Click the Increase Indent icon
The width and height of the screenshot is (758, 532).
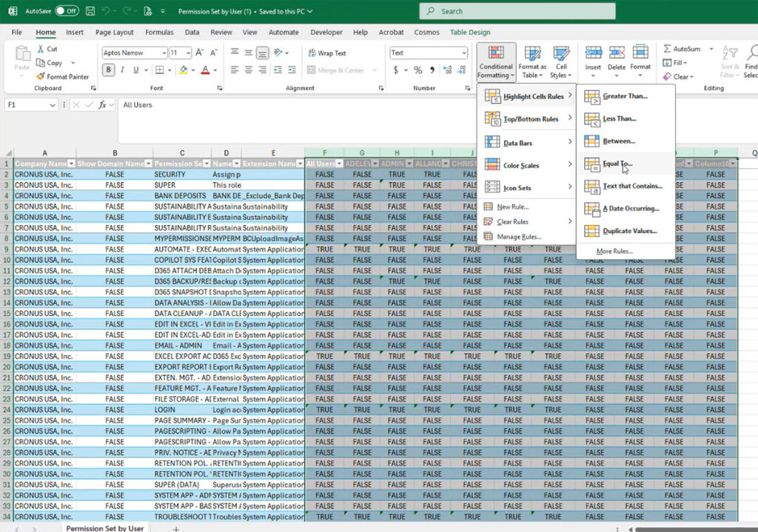292,70
